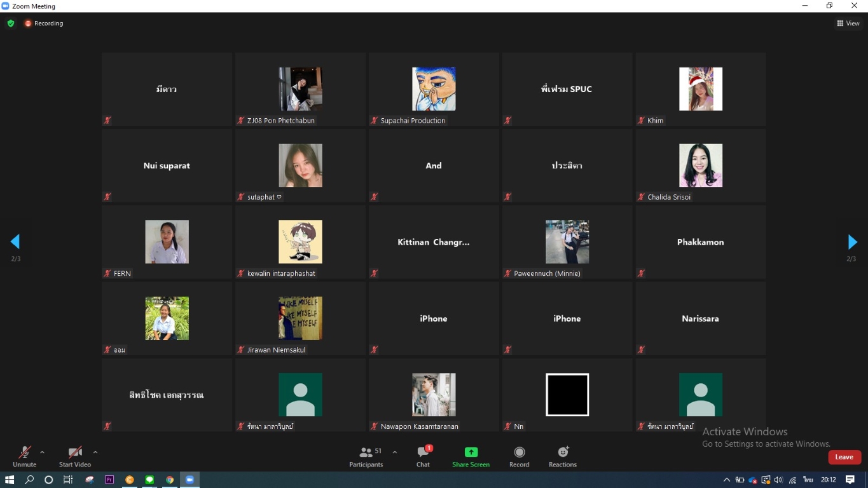This screenshot has width=868, height=488.
Task: Click the Nn black square avatar
Action: coord(567,395)
